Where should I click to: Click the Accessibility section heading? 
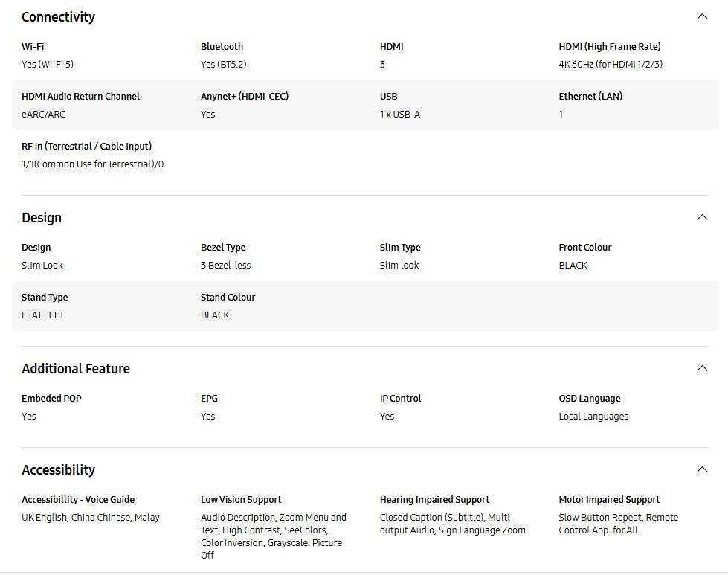(x=58, y=470)
